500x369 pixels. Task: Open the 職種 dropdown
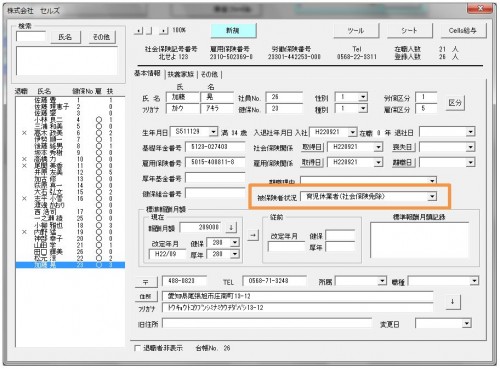point(474,281)
